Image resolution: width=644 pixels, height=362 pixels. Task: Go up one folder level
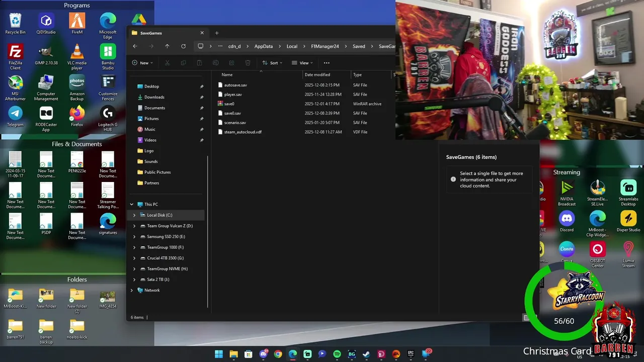(167, 46)
